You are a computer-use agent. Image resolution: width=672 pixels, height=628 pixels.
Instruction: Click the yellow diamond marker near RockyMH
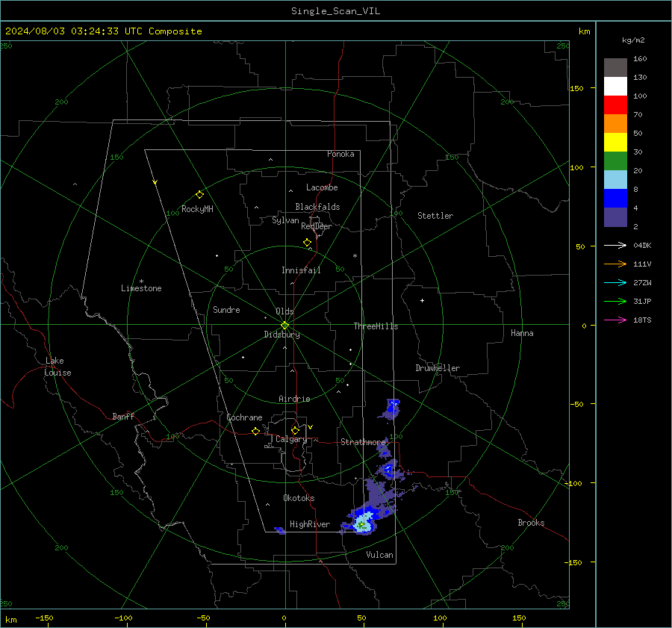199,195
